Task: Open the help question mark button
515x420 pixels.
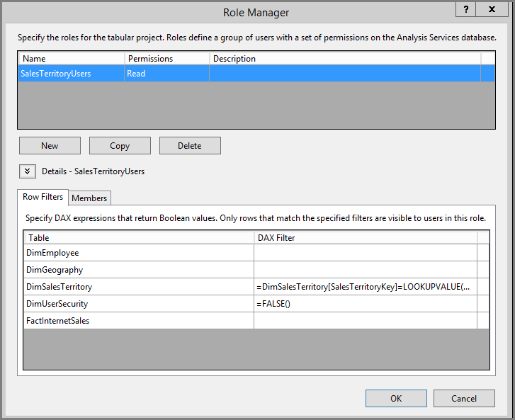Action: pyautogui.click(x=465, y=9)
